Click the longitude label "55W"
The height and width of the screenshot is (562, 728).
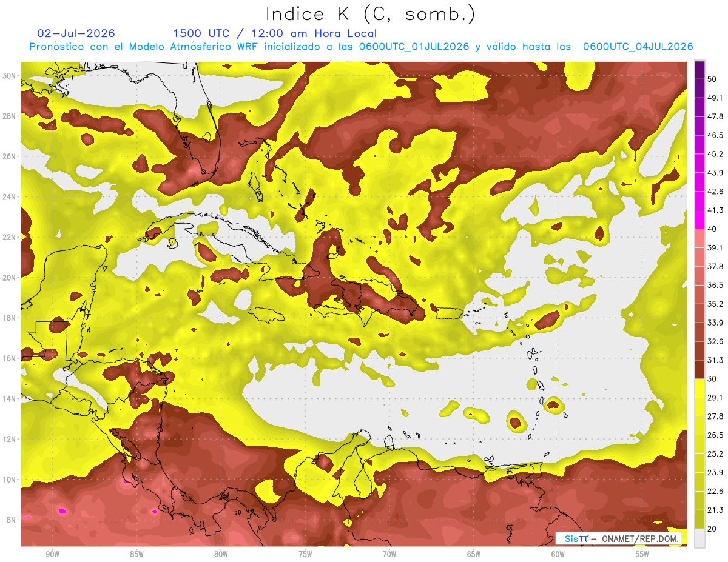(x=642, y=555)
